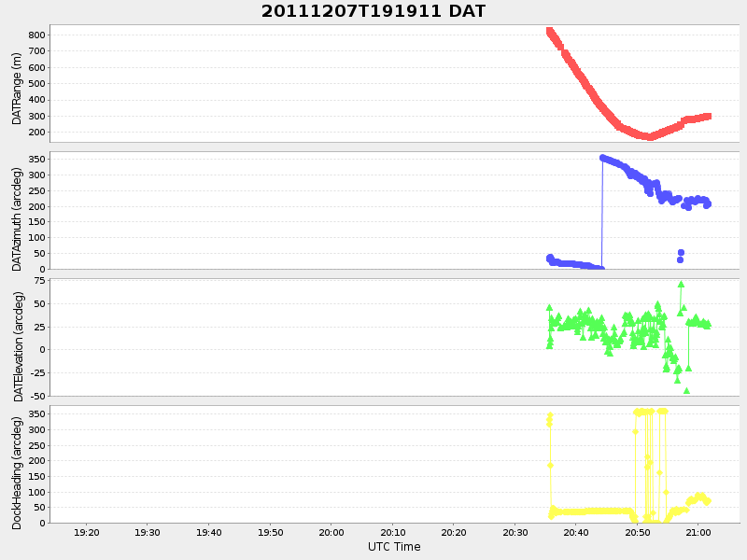This screenshot has width=747, height=560.
Task: Select the vertical blue azimuth jump line
Action: pos(602,215)
